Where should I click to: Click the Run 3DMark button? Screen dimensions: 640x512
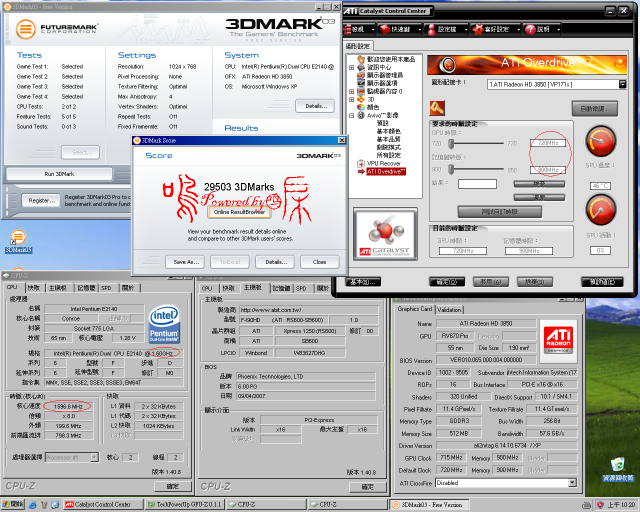coord(59,174)
